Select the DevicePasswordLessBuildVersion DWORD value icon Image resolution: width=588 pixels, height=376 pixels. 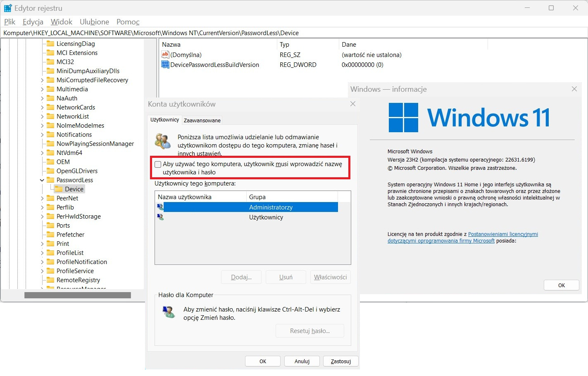pyautogui.click(x=165, y=64)
